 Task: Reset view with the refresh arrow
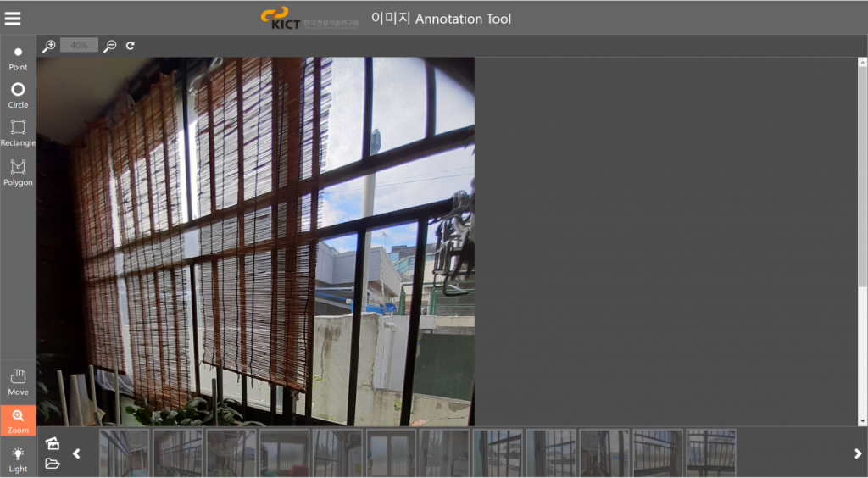[x=131, y=46]
